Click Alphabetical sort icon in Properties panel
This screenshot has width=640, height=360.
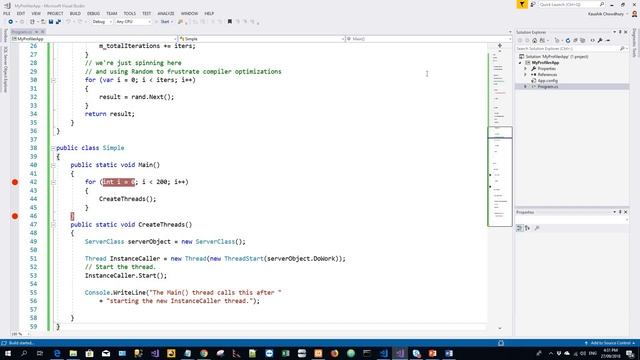[x=527, y=228]
